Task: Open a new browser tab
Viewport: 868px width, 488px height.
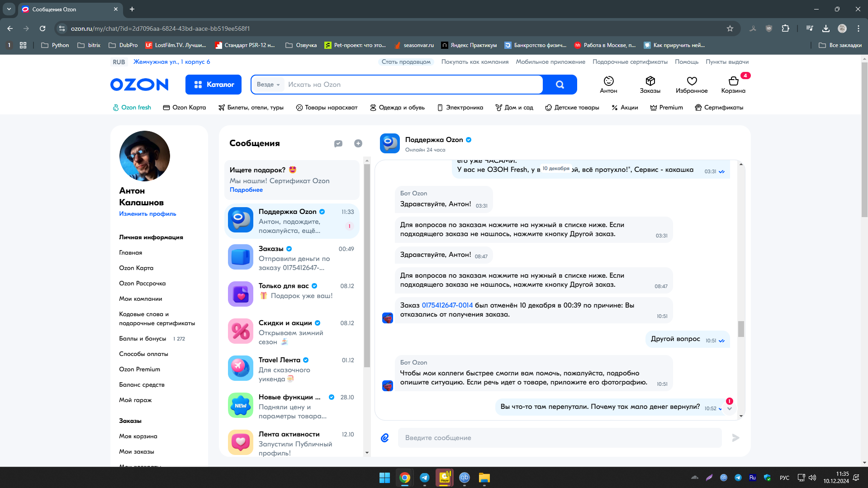Action: pos(132,9)
